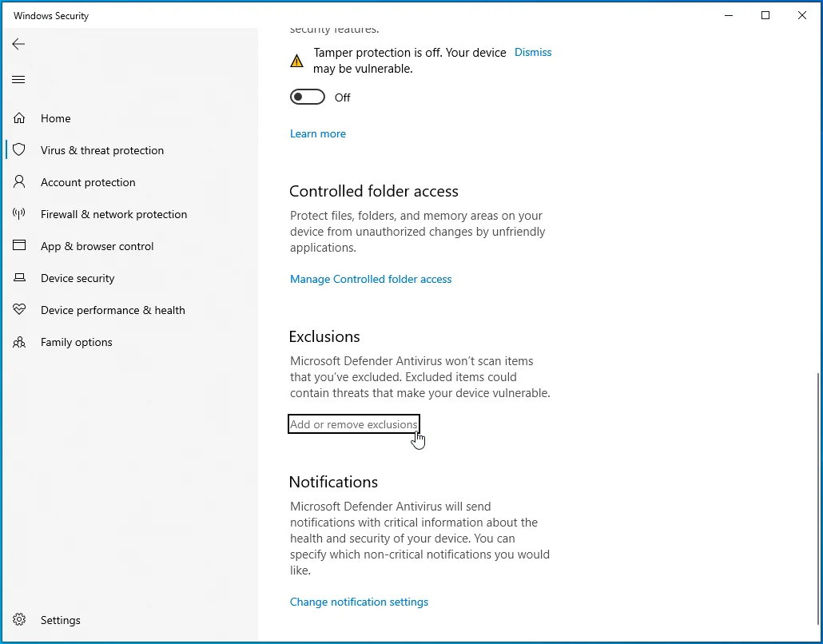Viewport: 823px width, 644px height.
Task: Click the Notifications heading
Action: click(333, 482)
